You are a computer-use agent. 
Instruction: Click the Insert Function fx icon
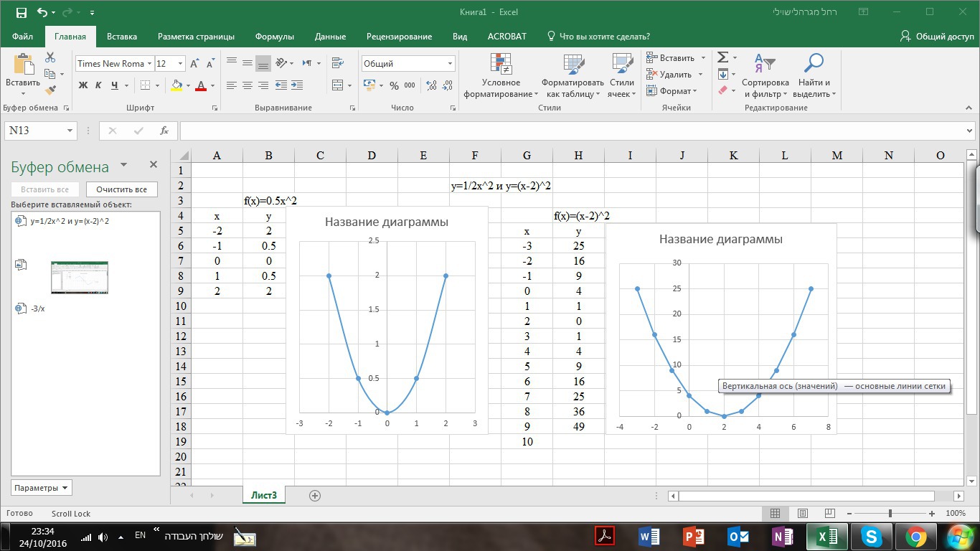click(x=164, y=131)
